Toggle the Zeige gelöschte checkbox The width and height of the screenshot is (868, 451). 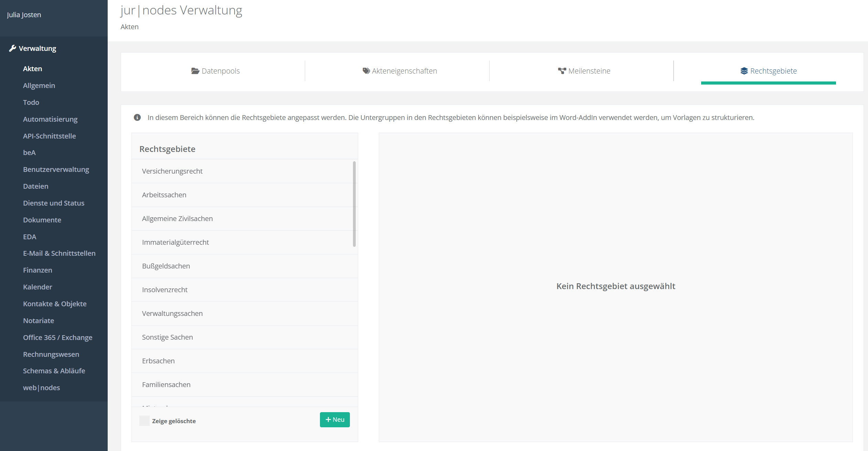144,421
